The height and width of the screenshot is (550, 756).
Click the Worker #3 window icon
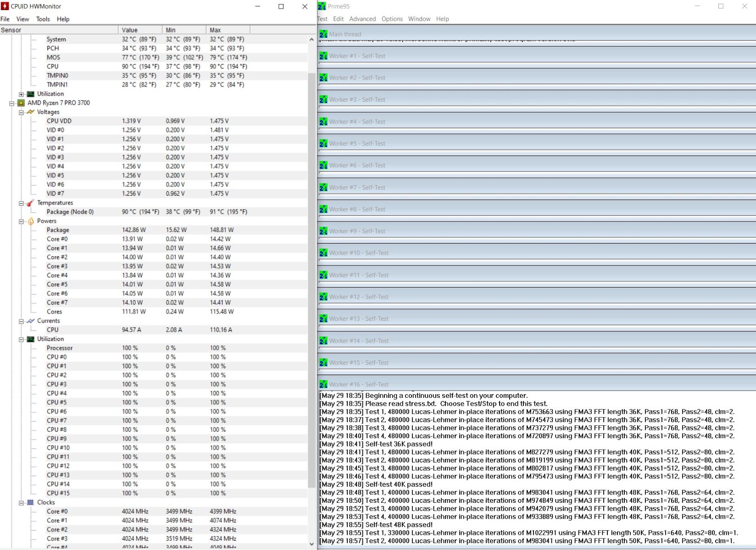(x=323, y=99)
